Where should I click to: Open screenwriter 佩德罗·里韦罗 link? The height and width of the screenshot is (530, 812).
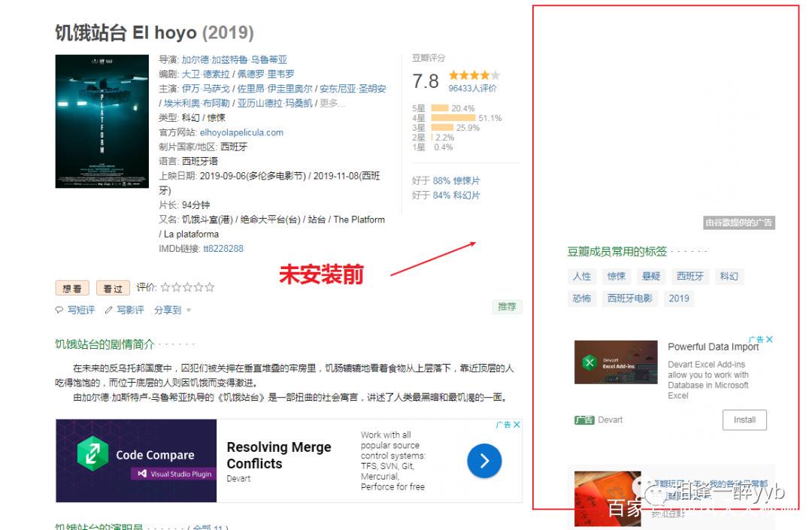pos(265,74)
